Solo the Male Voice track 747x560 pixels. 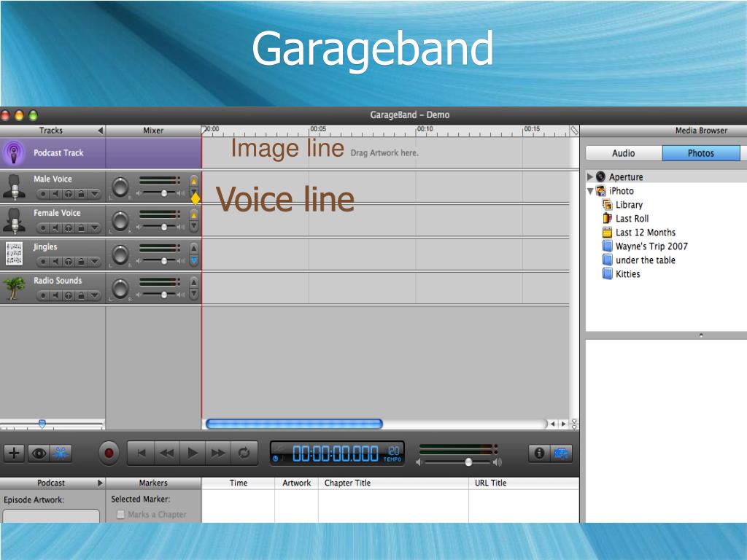tap(69, 194)
